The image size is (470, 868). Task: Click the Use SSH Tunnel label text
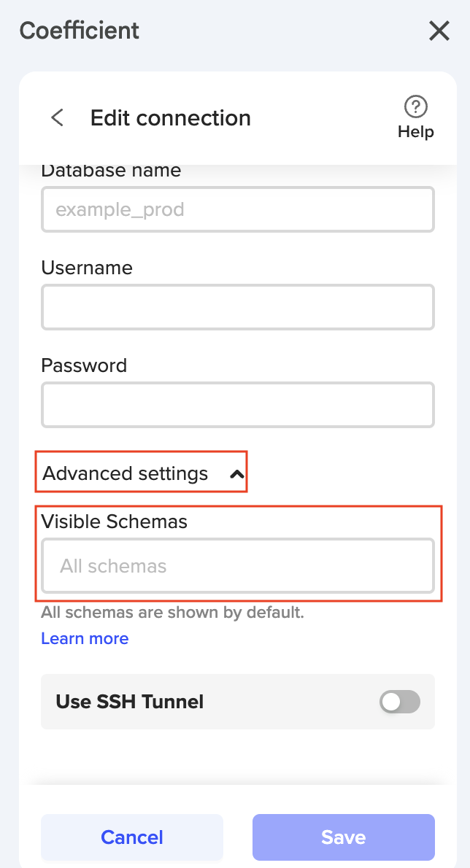tap(130, 702)
